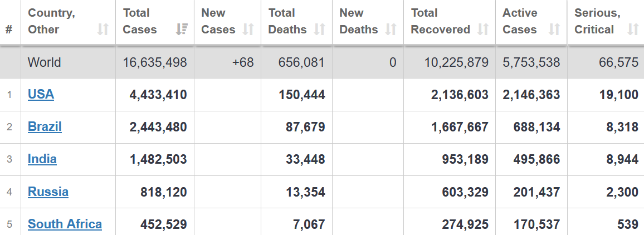Open the USA country link

click(x=41, y=94)
